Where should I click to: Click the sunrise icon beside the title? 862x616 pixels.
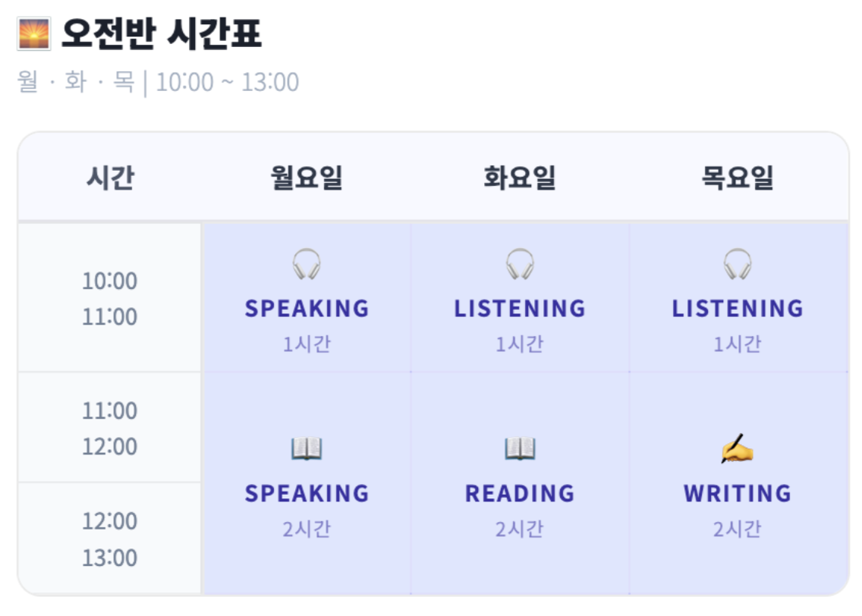point(34,34)
